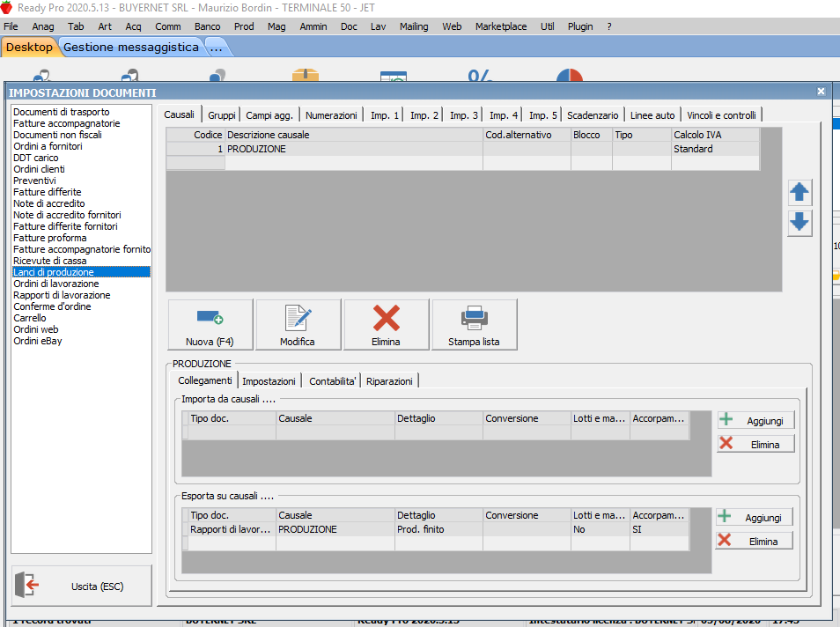Screen dimensions: 840x627
Task: Select the Linee auto tab
Action: point(652,115)
